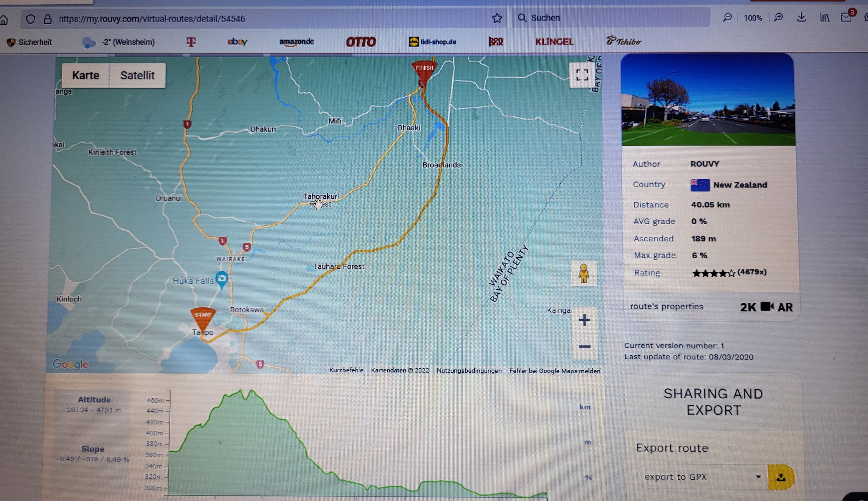
Task: Open Nutzungsbedingungen link on map
Action: [x=469, y=371]
